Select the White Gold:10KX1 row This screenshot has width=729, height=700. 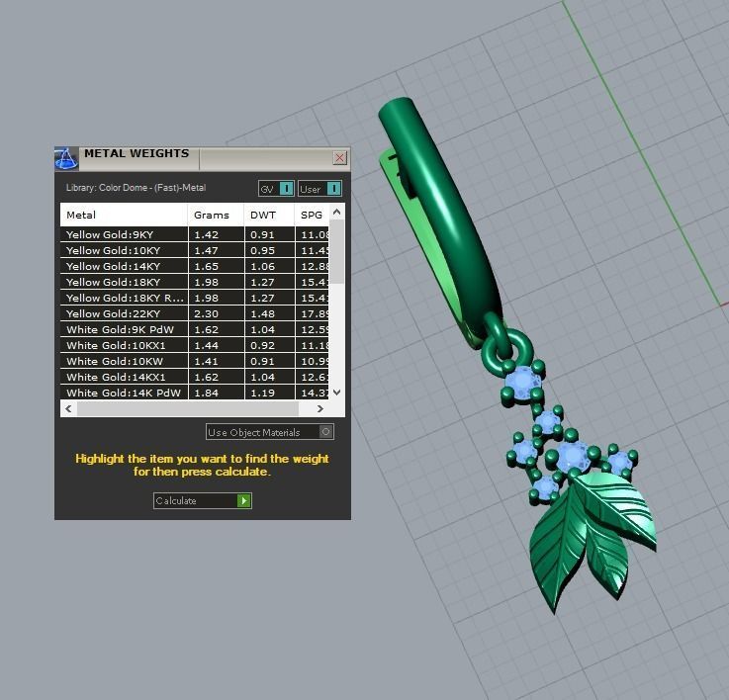(x=194, y=345)
